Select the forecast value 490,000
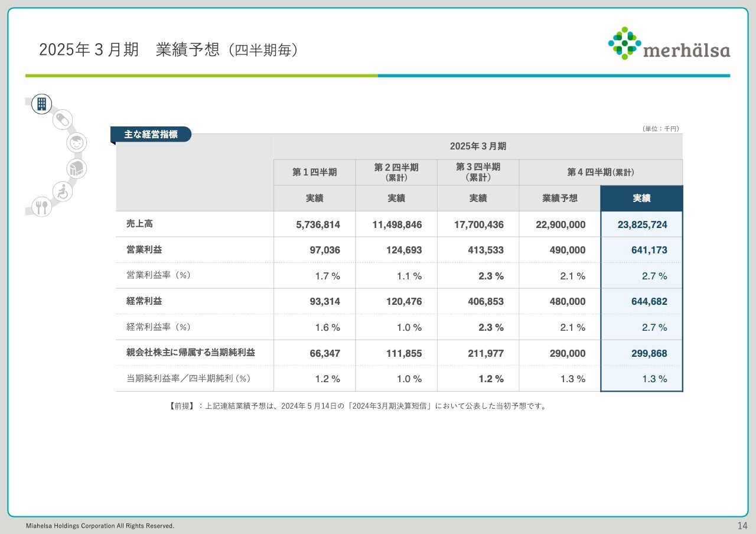This screenshot has height=534, width=756. pyautogui.click(x=568, y=250)
